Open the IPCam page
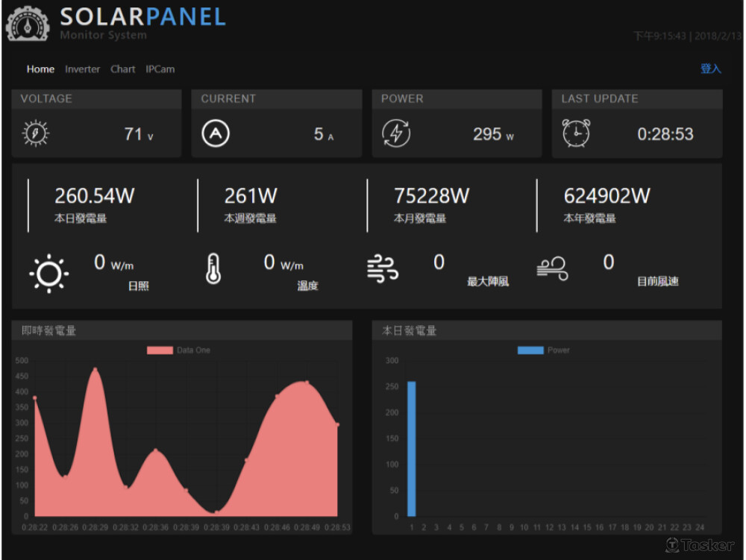 tap(160, 69)
